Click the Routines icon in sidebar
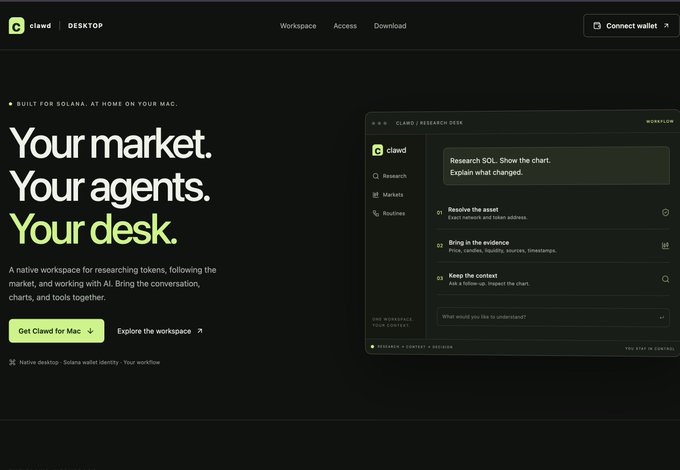This screenshot has height=470, width=680. tap(376, 213)
